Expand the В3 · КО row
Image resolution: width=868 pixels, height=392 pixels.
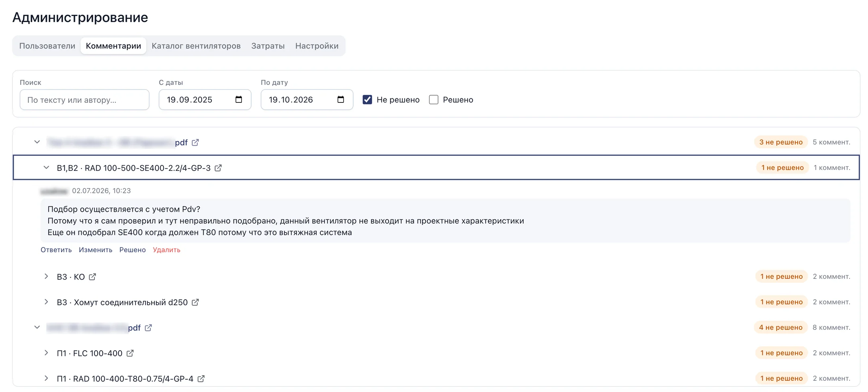[x=46, y=276]
